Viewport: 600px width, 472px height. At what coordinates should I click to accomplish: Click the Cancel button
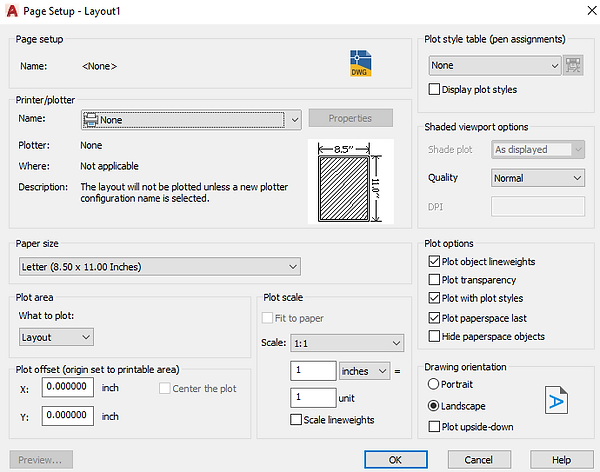pyautogui.click(x=479, y=459)
